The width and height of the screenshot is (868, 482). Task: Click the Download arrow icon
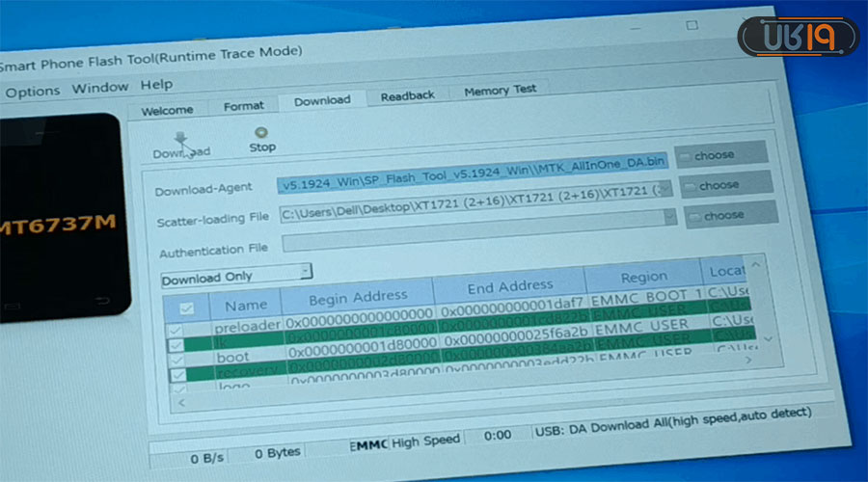coord(180,138)
